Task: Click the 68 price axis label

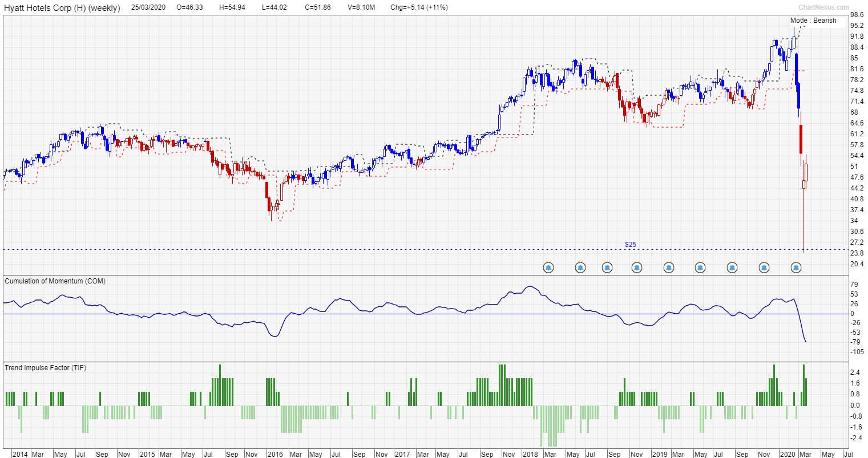Action: (854, 112)
